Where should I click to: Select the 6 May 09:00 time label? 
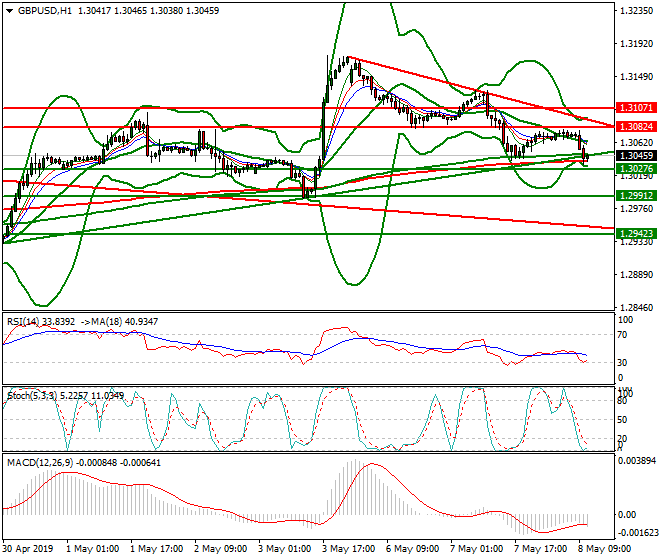click(x=412, y=549)
